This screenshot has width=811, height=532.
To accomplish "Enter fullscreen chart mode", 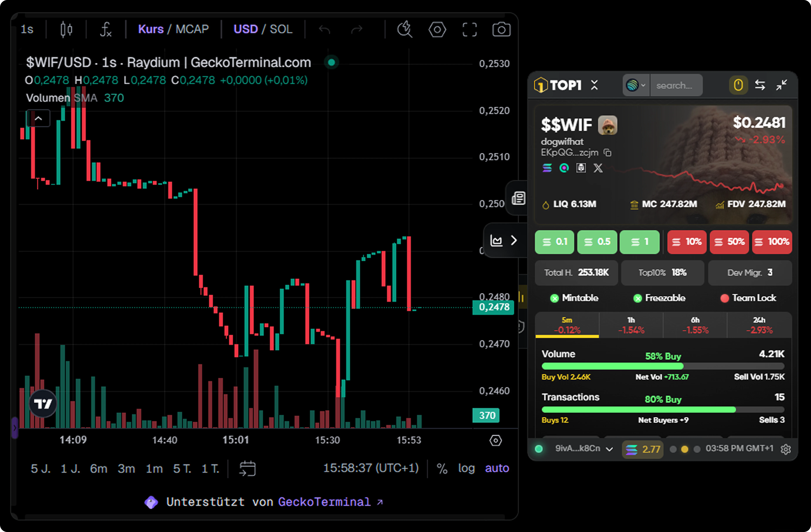I will point(469,30).
